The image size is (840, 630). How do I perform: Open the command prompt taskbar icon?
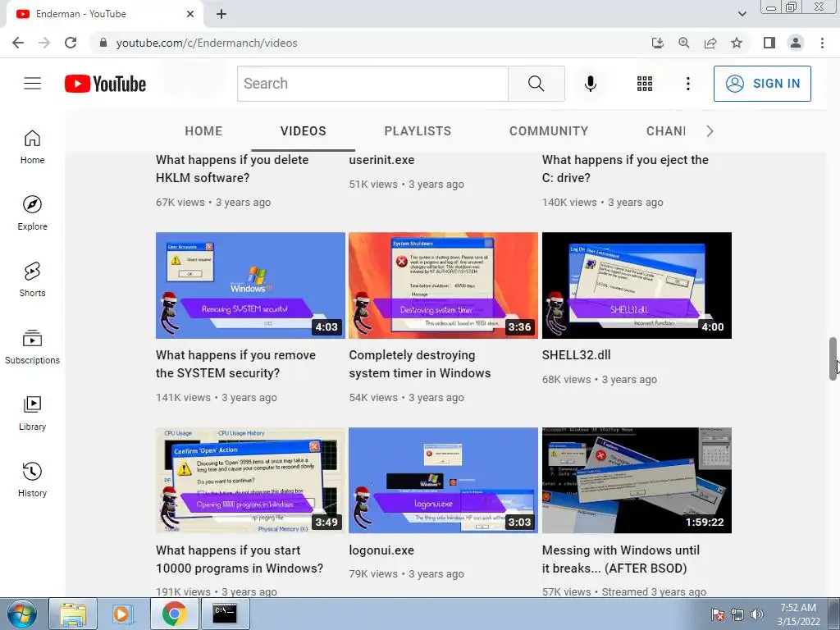[x=225, y=614]
